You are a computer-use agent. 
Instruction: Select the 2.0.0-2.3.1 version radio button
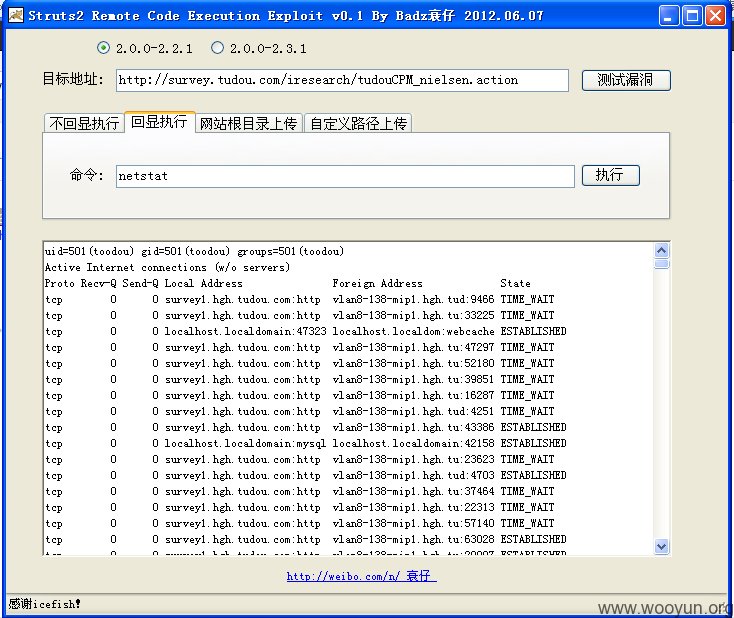coord(217,48)
